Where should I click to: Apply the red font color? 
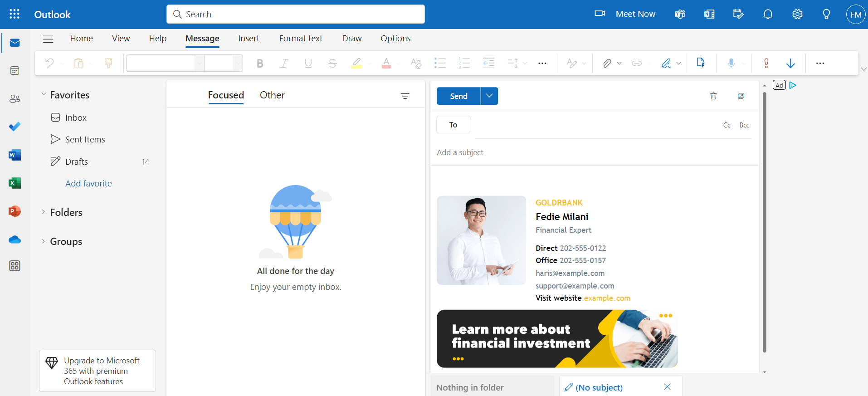[x=386, y=63]
